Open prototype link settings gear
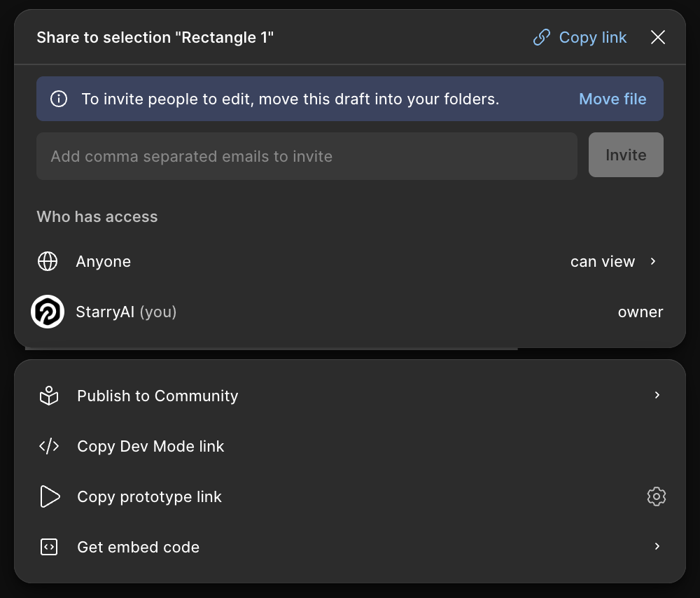Screen dimensions: 700x598 [657, 496]
